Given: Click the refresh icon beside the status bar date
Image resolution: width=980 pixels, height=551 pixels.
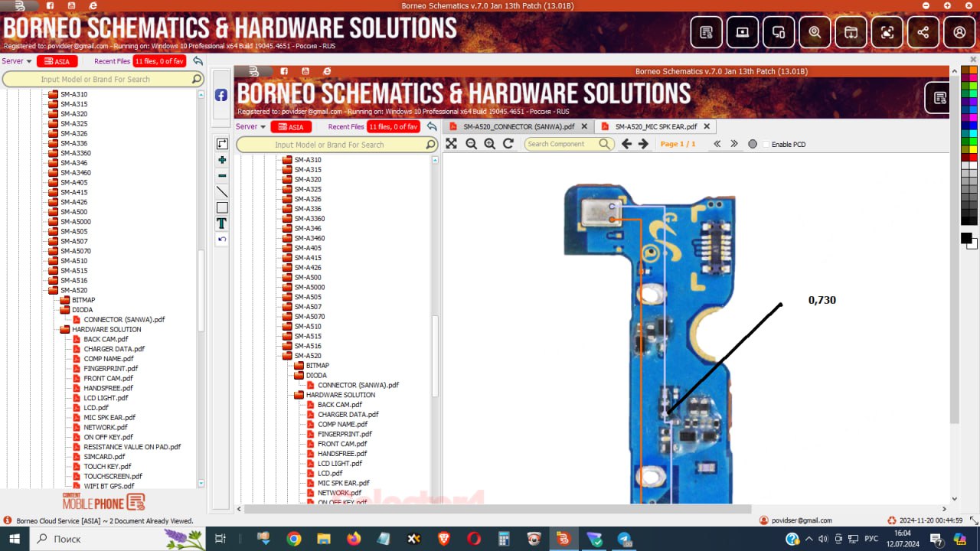Looking at the screenshot, I should 891,520.
